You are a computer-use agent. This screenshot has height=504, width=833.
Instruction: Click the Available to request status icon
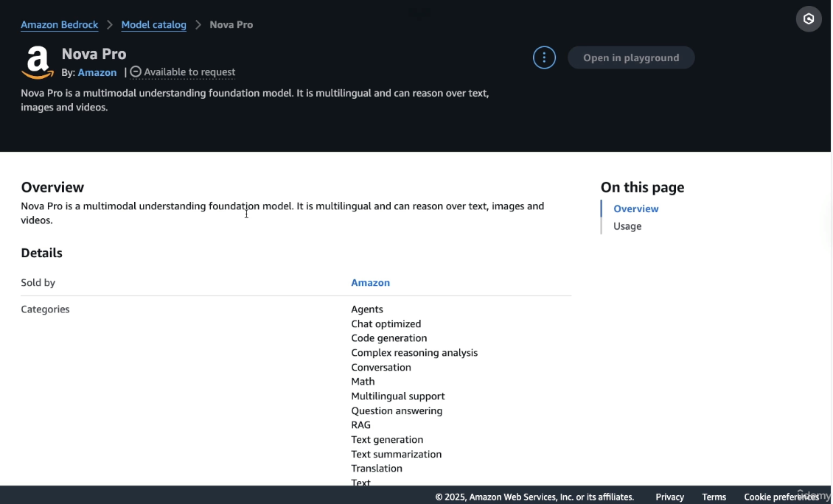[136, 71]
